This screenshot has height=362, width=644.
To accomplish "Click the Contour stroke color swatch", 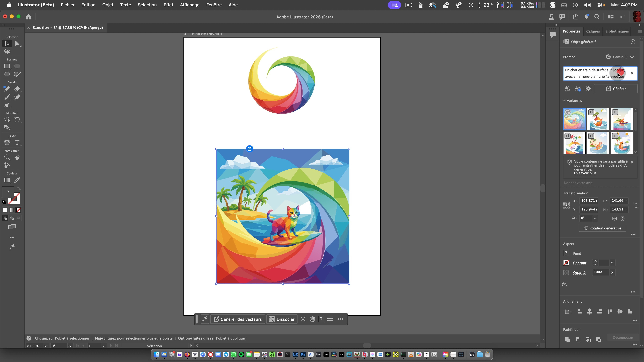I will pyautogui.click(x=566, y=263).
